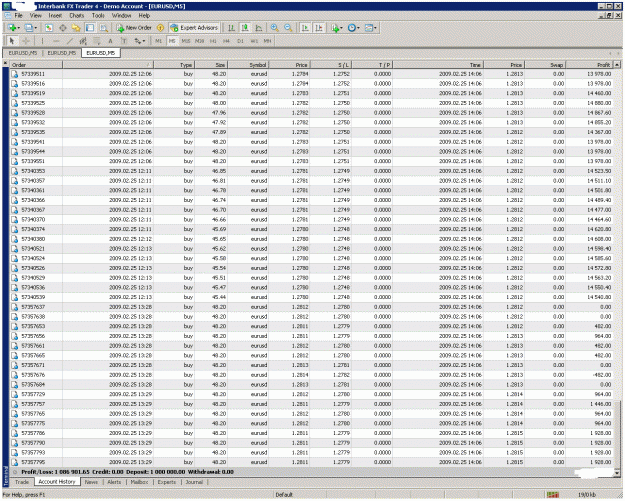Open the Templates dropdown arrow
The height and width of the screenshot is (501, 625).
(x=375, y=28)
